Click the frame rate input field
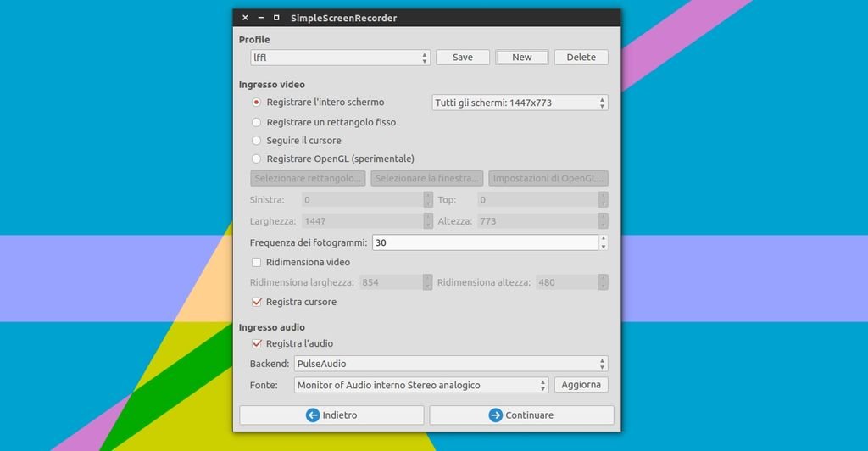 click(x=485, y=242)
